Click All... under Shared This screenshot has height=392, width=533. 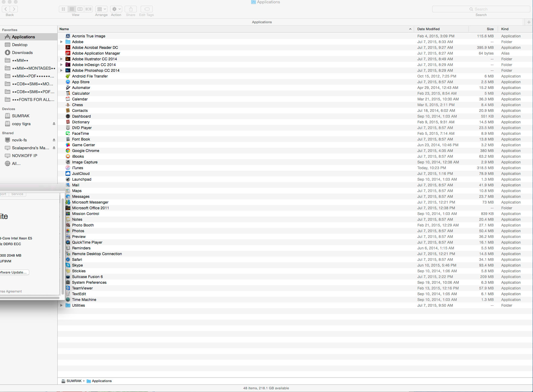click(x=29, y=163)
